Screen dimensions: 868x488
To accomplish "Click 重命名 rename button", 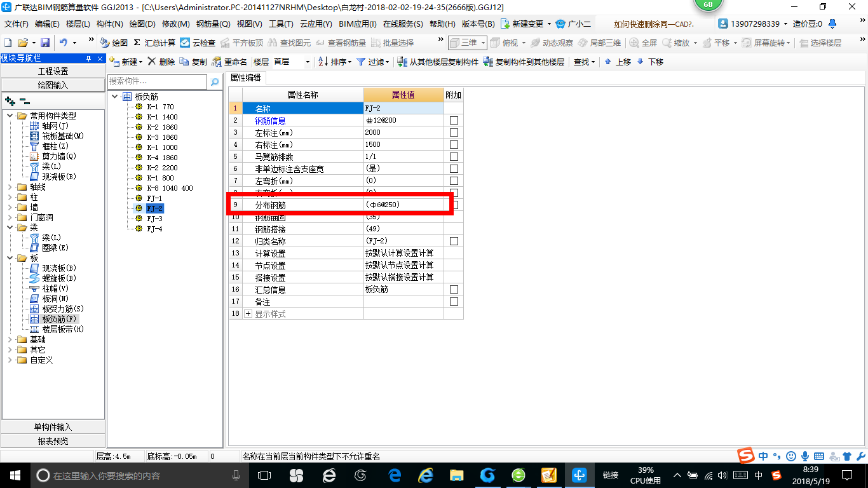I will tap(229, 62).
